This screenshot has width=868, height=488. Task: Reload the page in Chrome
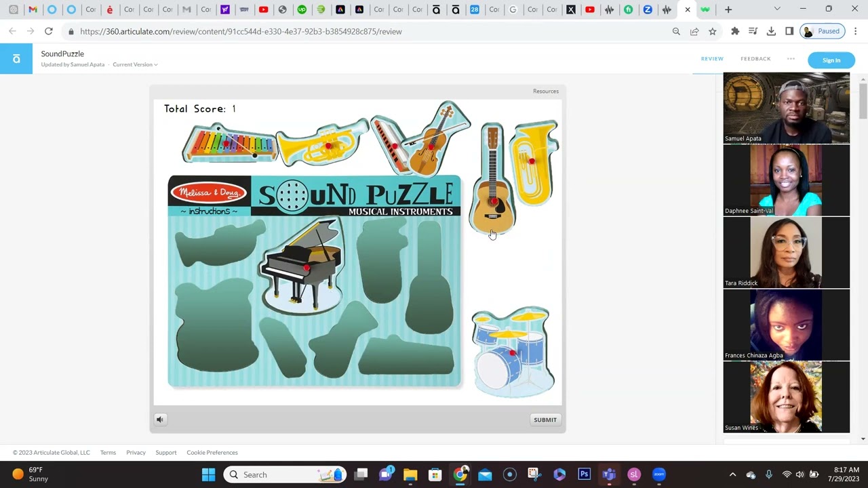49,31
